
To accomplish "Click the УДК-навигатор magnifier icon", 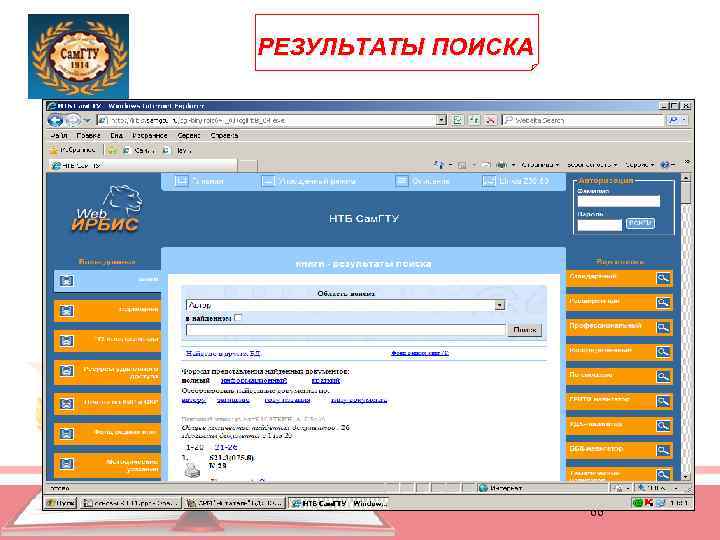I will 663,426.
